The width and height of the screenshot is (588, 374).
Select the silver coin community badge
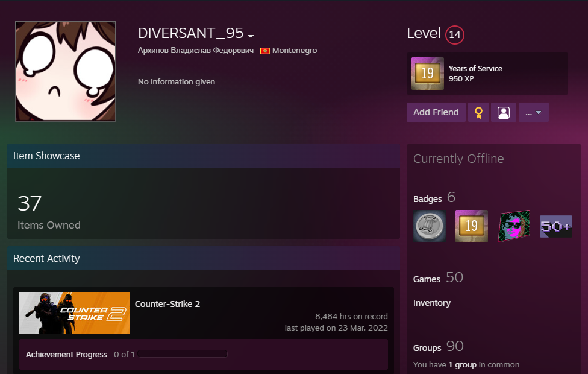pos(430,226)
